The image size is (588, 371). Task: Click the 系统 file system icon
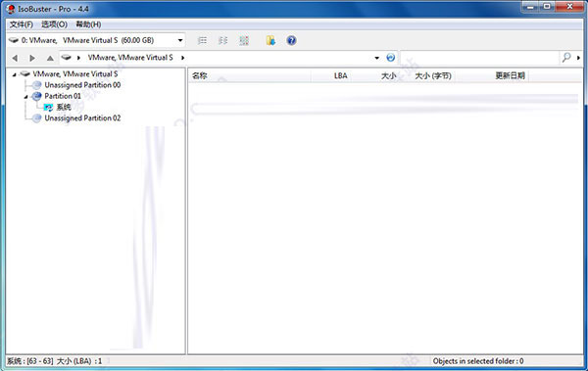click(48, 108)
